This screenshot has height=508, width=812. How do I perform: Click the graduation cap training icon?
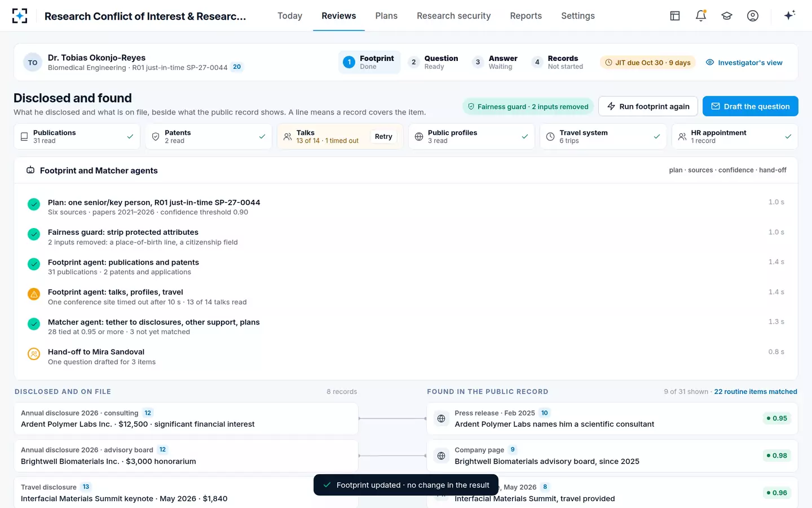pyautogui.click(x=727, y=16)
